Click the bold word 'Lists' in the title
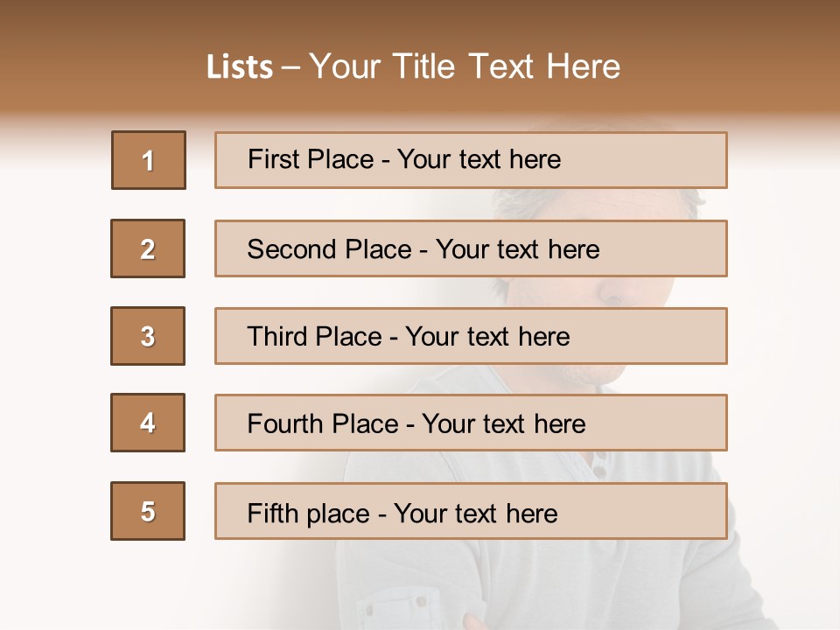The height and width of the screenshot is (630, 840). point(240,67)
